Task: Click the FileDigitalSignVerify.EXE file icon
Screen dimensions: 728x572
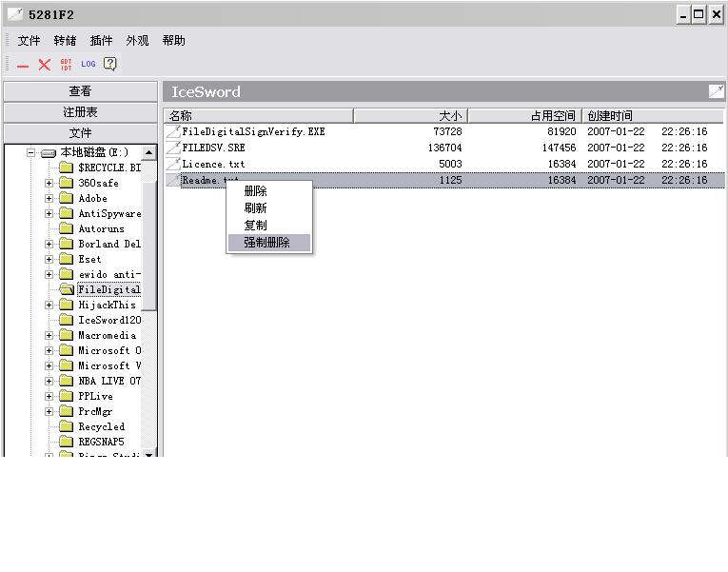Action: click(173, 131)
